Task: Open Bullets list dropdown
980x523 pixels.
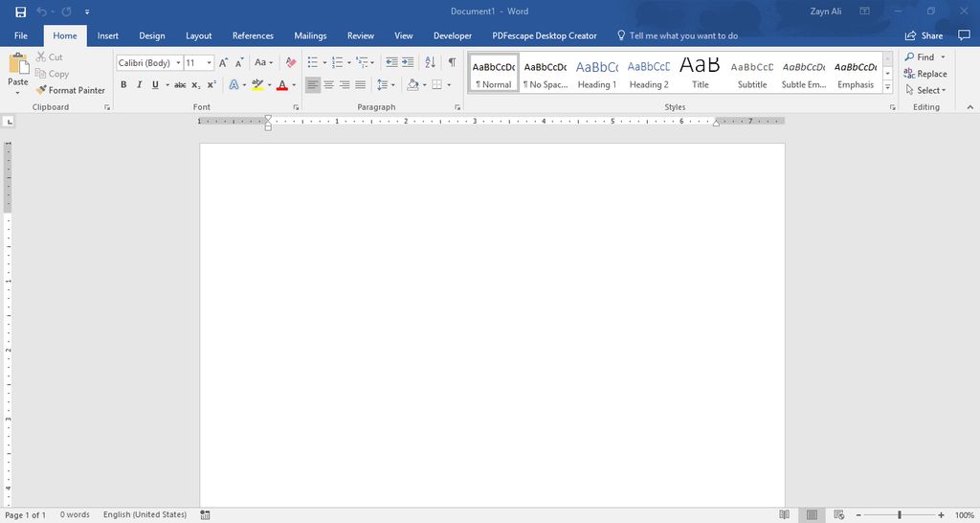Action: (x=324, y=62)
